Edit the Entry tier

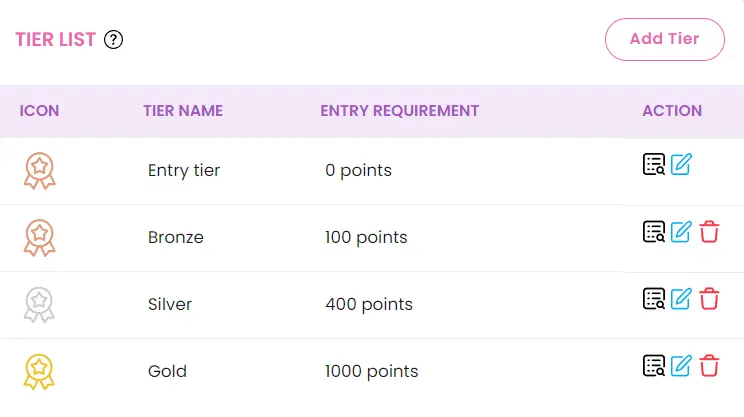(x=681, y=165)
